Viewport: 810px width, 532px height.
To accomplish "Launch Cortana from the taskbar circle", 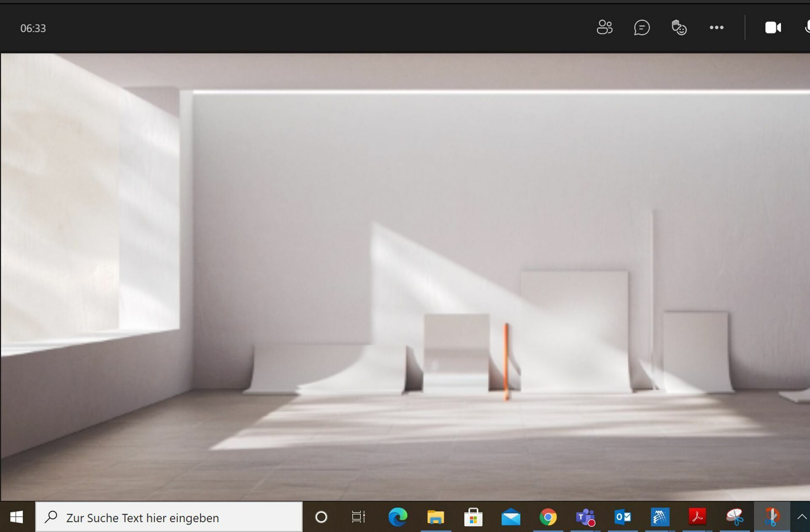I will coord(321,517).
